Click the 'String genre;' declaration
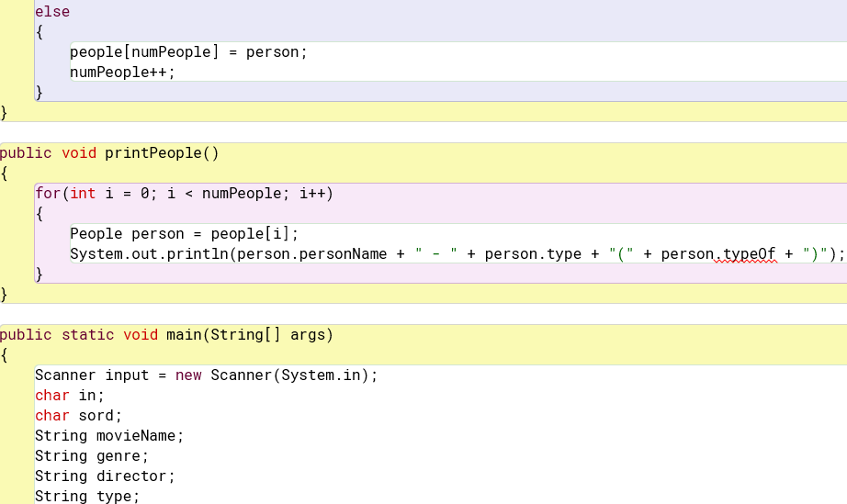 [x=92, y=456]
